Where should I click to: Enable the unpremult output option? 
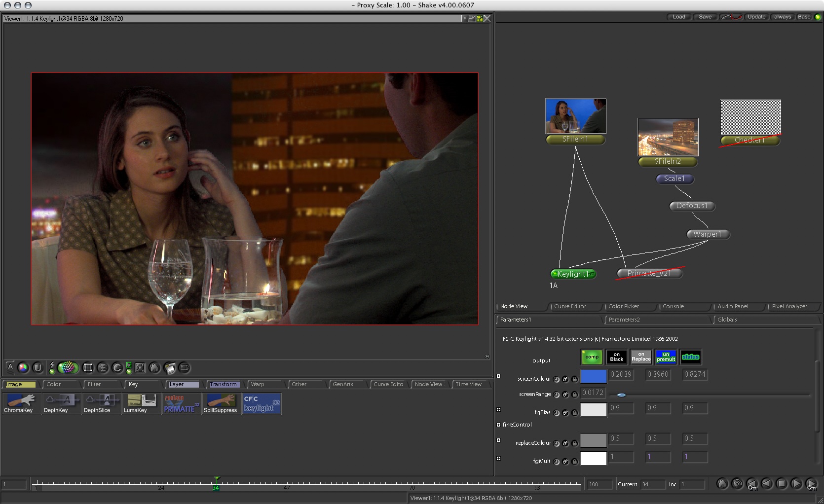[x=666, y=357]
